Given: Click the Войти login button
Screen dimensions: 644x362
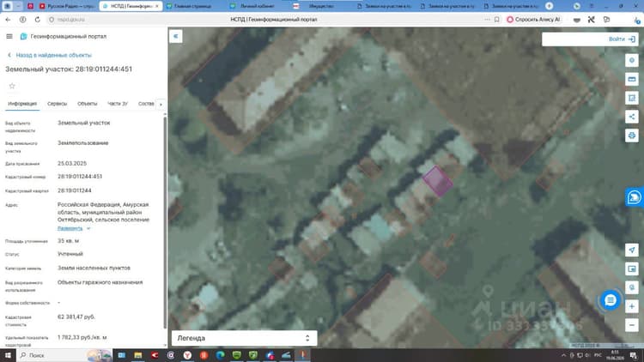Looking at the screenshot, I should point(622,39).
